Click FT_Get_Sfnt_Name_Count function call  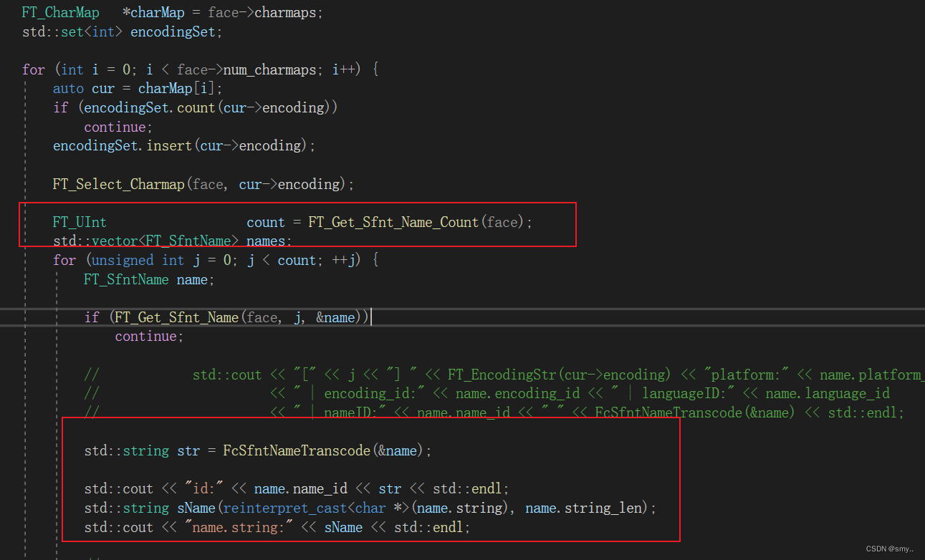(x=421, y=222)
